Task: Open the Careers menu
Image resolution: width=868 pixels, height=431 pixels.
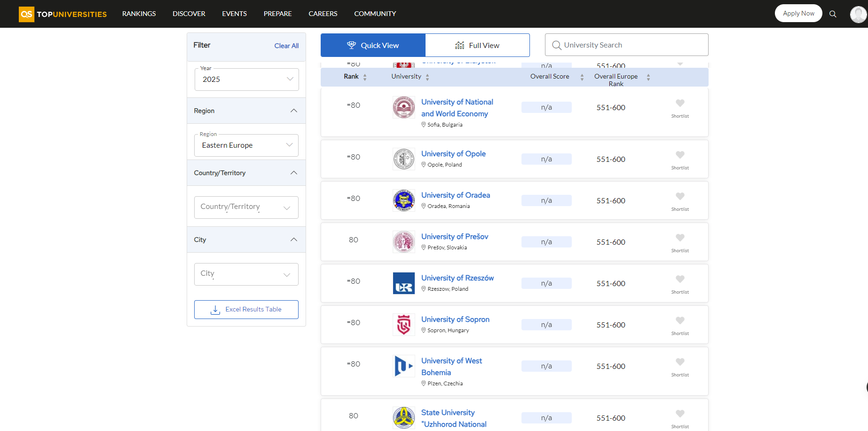Action: [x=323, y=14]
